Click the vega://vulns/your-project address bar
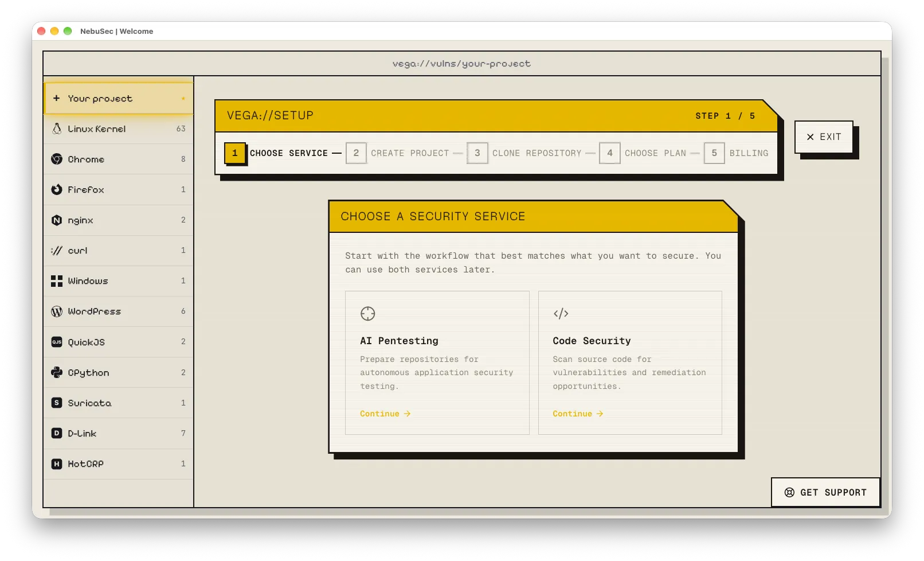This screenshot has height=561, width=924. pyautogui.click(x=461, y=64)
